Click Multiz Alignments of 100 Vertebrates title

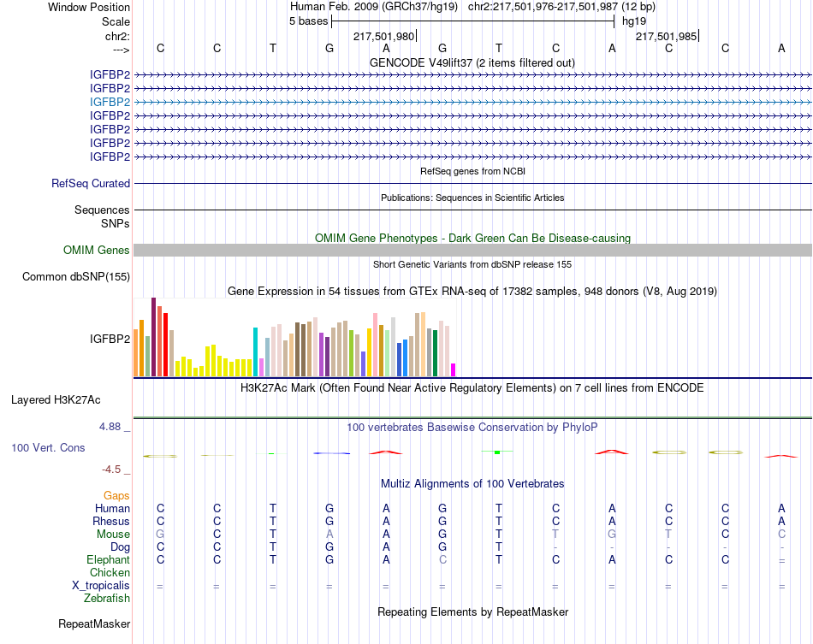pos(472,484)
